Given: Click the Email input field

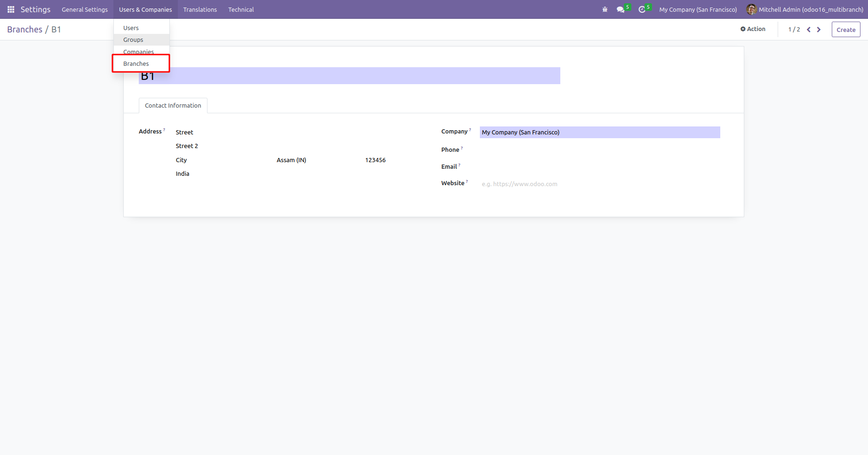Looking at the screenshot, I should tap(600, 167).
